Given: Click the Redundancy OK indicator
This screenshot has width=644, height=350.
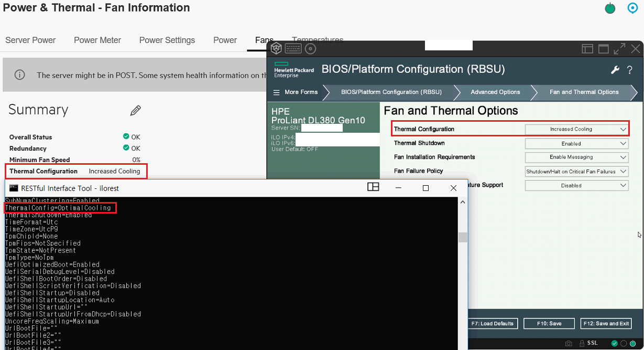Looking at the screenshot, I should click(132, 149).
